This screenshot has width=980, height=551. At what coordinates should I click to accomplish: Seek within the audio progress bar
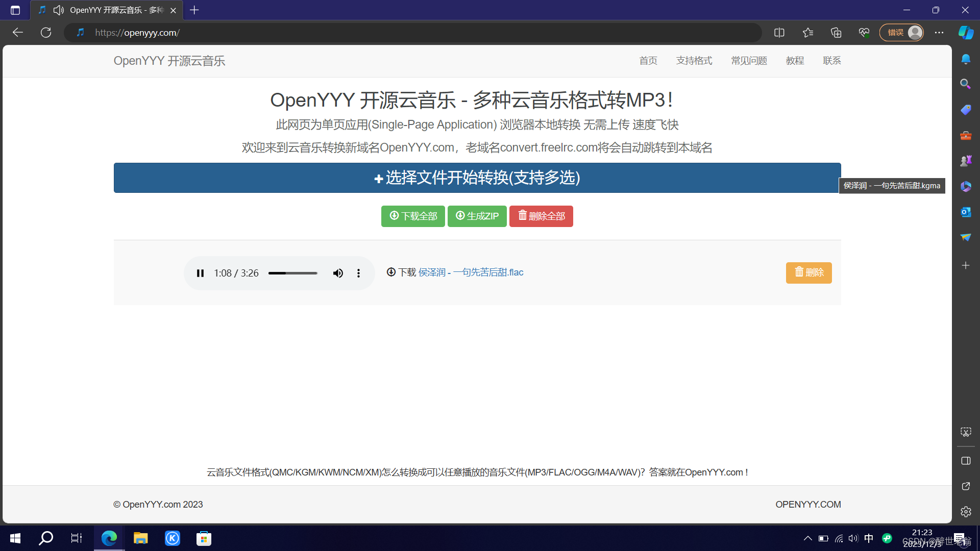293,273
